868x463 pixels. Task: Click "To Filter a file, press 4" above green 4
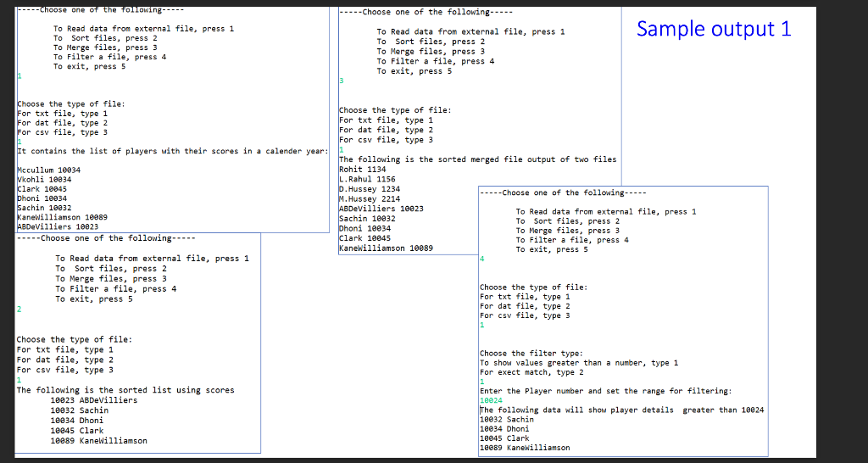click(572, 240)
